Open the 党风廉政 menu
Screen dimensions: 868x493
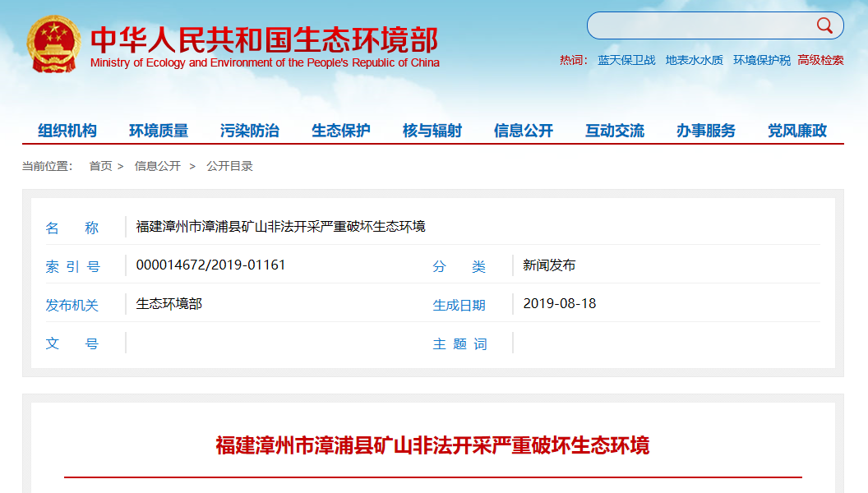pyautogui.click(x=797, y=131)
